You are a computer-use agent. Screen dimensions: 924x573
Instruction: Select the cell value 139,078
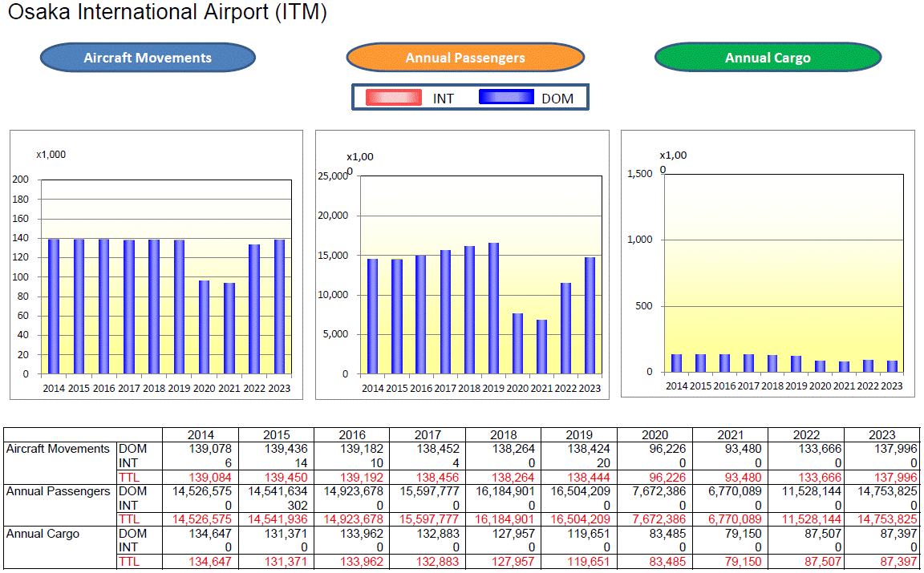pyautogui.click(x=210, y=449)
